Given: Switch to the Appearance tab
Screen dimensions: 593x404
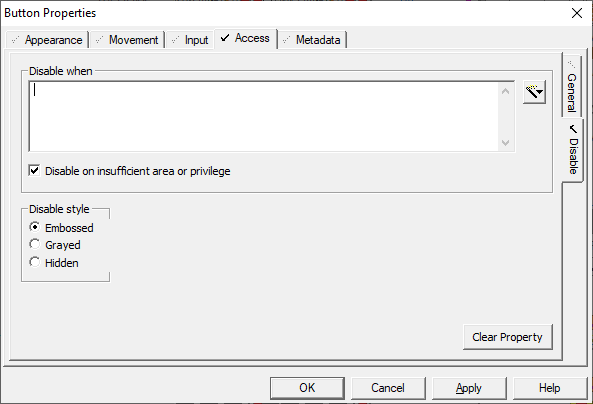Looking at the screenshot, I should coord(47,40).
